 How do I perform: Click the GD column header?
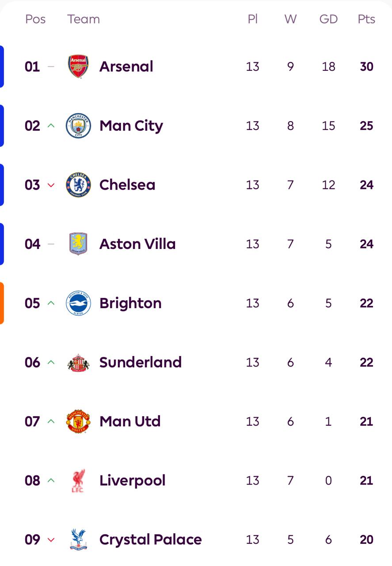pos(328,19)
